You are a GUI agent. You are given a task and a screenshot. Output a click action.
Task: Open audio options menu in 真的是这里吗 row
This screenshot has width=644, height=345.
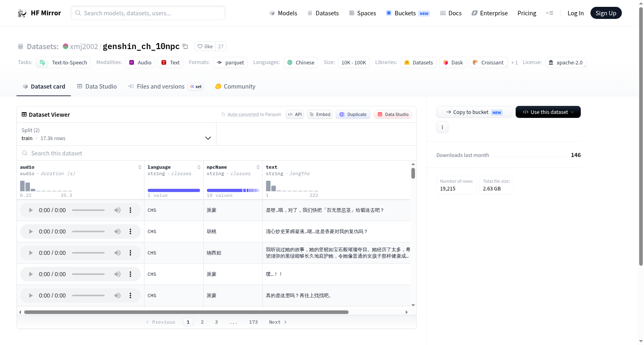click(x=130, y=295)
